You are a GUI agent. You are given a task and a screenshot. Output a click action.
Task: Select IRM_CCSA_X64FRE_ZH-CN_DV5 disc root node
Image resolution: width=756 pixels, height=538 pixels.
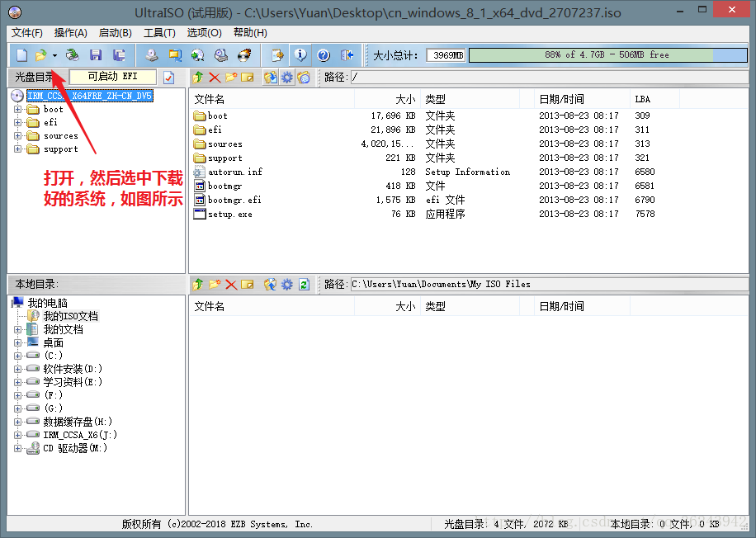click(90, 96)
